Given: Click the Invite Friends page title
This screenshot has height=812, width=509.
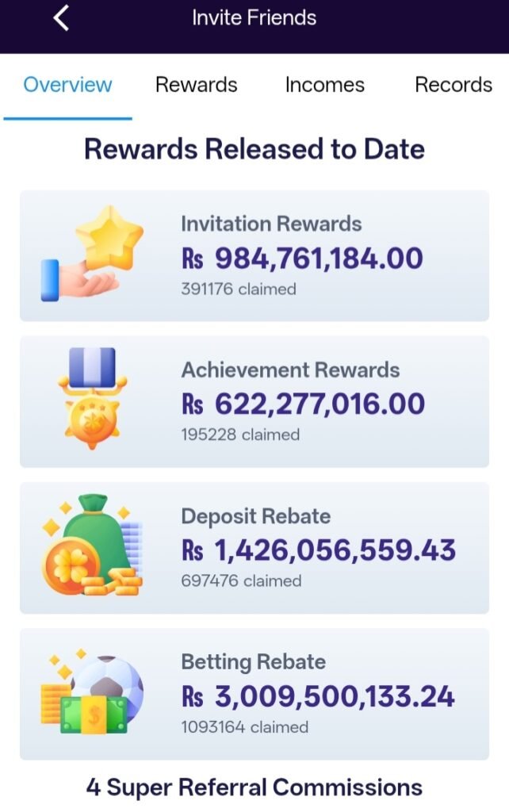Looking at the screenshot, I should point(254,18).
